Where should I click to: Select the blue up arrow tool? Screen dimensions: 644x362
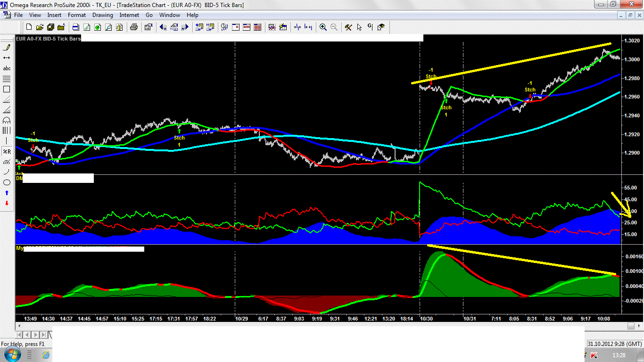click(7, 193)
